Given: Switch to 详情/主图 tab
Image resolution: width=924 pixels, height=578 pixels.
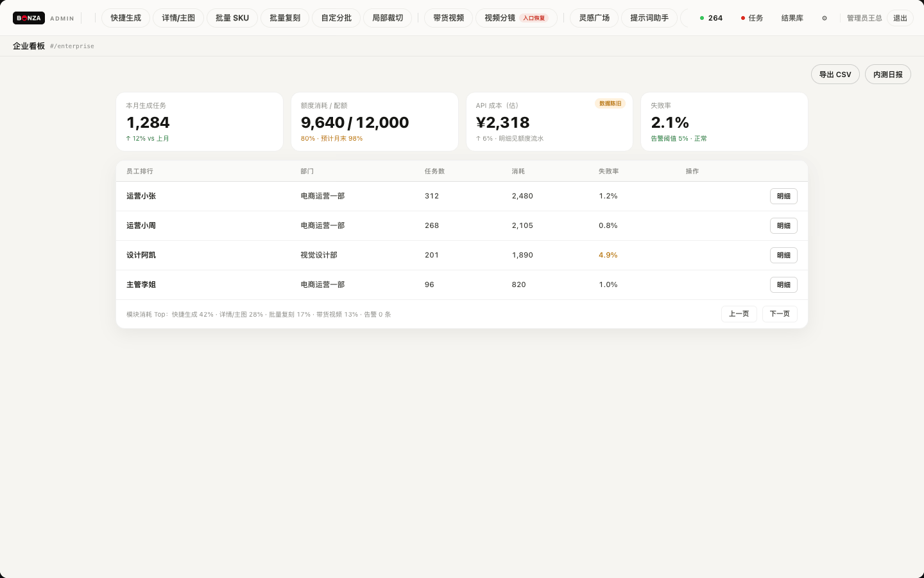Looking at the screenshot, I should (178, 18).
